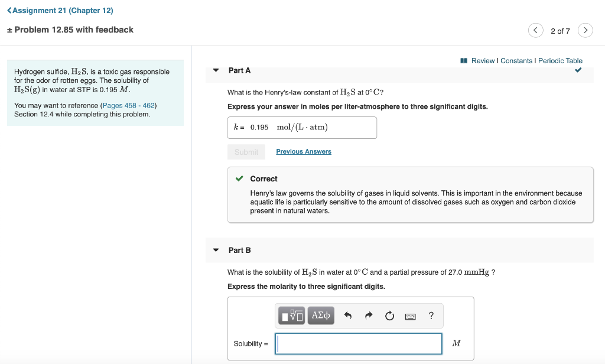Screen dimensions: 605x364
Task: Open the keyboard shortcuts icon
Action: click(x=410, y=317)
